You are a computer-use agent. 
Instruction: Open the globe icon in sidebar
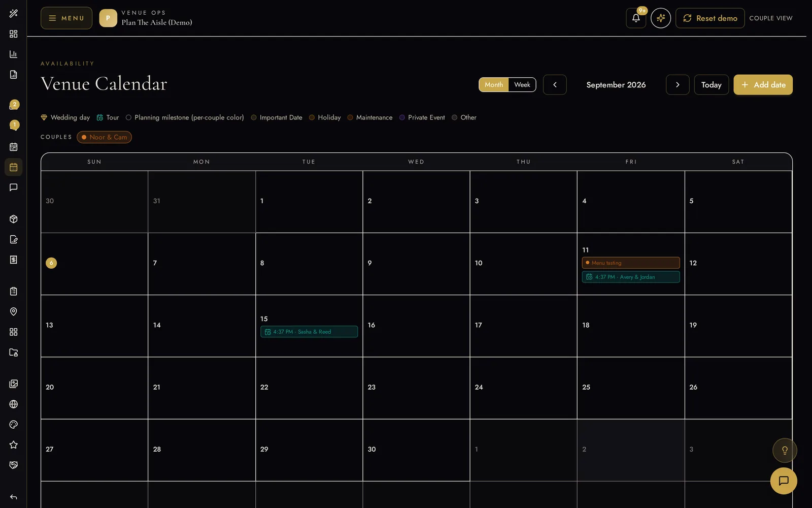tap(14, 404)
